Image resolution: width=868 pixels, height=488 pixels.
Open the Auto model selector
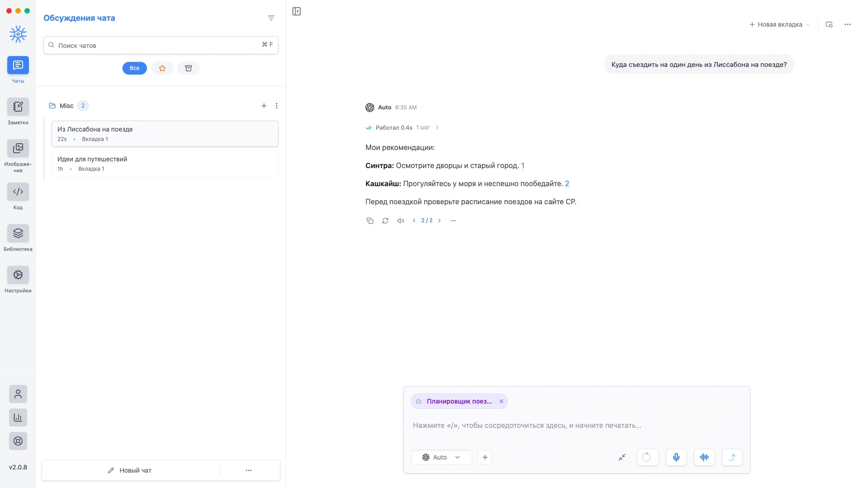coord(441,457)
